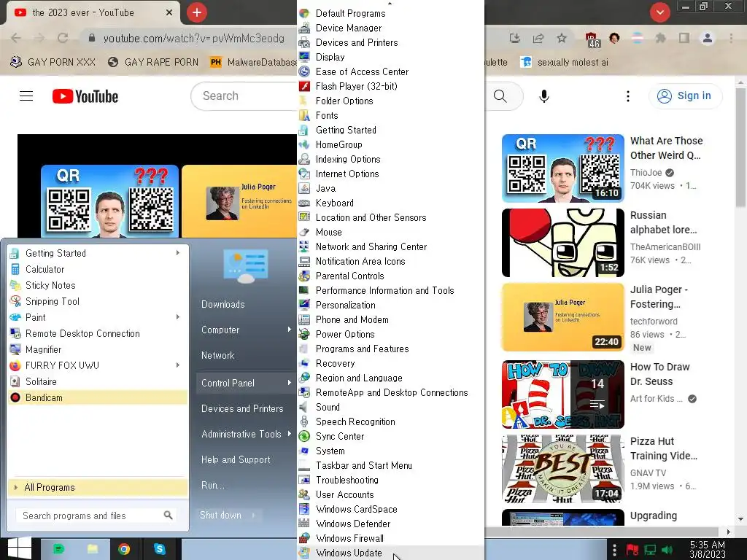The height and width of the screenshot is (560, 747).
Task: Open Chrome from the taskbar
Action: pos(124,549)
